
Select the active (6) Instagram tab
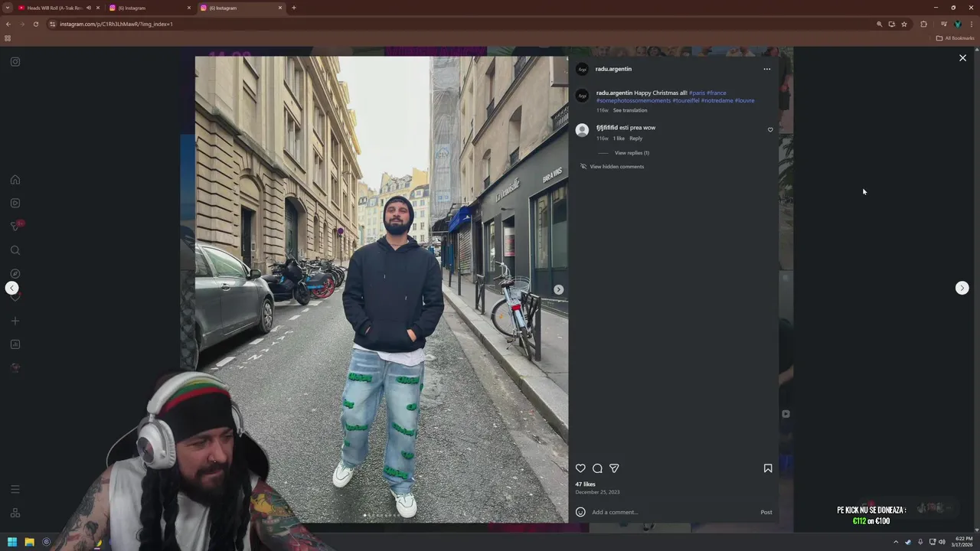tap(240, 8)
